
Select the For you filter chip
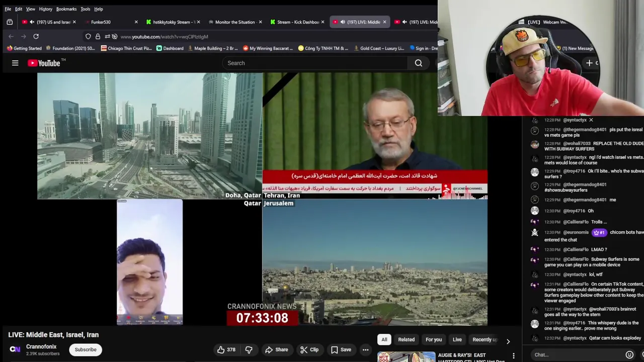434,339
